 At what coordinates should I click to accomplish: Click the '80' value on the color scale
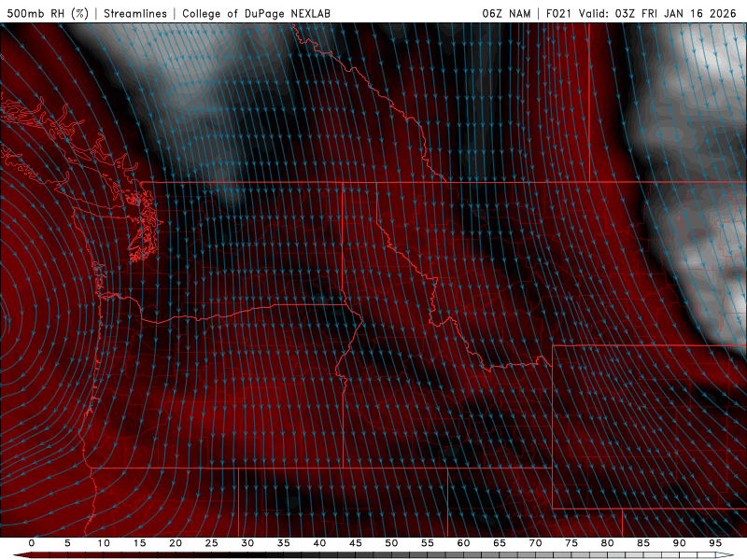tap(608, 543)
